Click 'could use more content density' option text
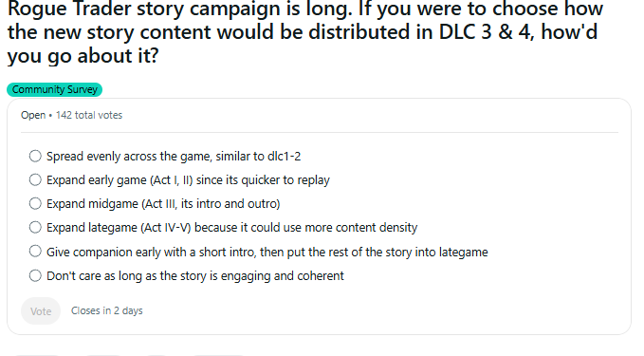This screenshot has width=644, height=356. [334, 228]
